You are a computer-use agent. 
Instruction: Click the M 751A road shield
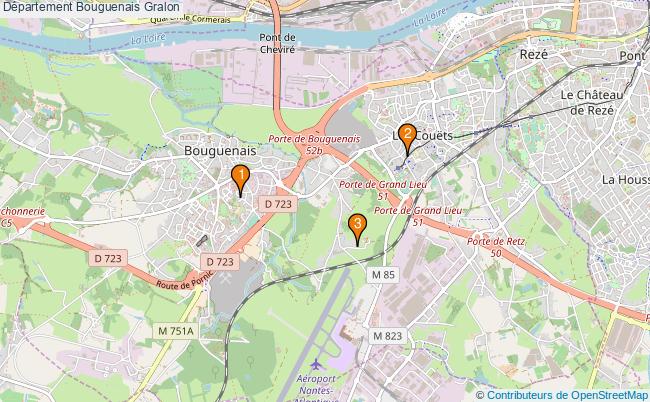[176, 331]
